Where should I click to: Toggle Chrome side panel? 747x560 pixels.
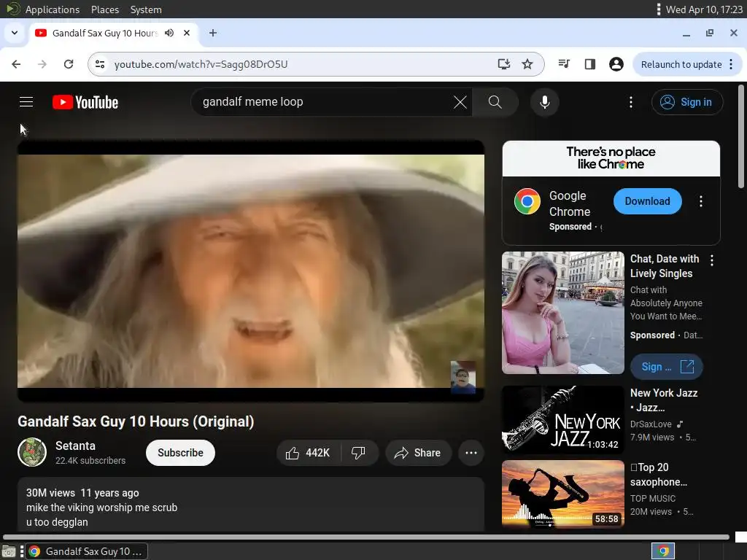(589, 64)
